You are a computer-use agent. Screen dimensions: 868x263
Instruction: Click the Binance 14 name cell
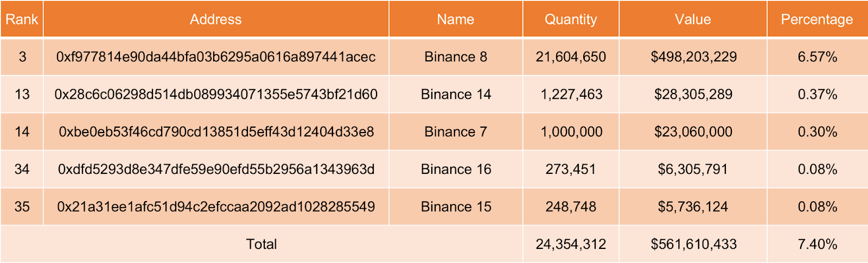coord(456,95)
